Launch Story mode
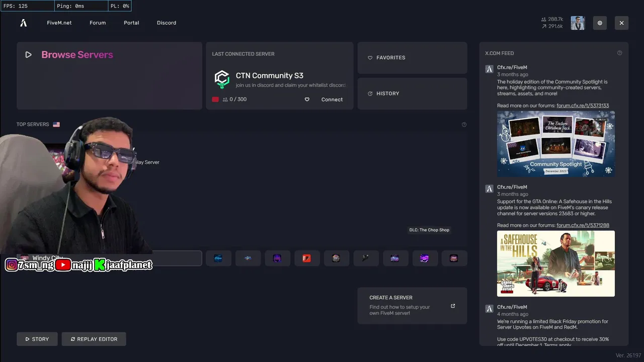 (x=37, y=339)
